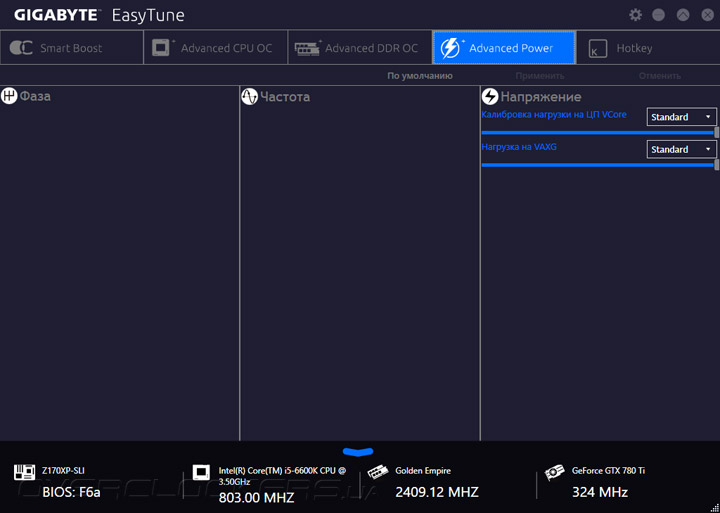Image resolution: width=720 pixels, height=513 pixels.
Task: Click the 2409.12 MHZ memory frequency value
Action: pos(437,492)
